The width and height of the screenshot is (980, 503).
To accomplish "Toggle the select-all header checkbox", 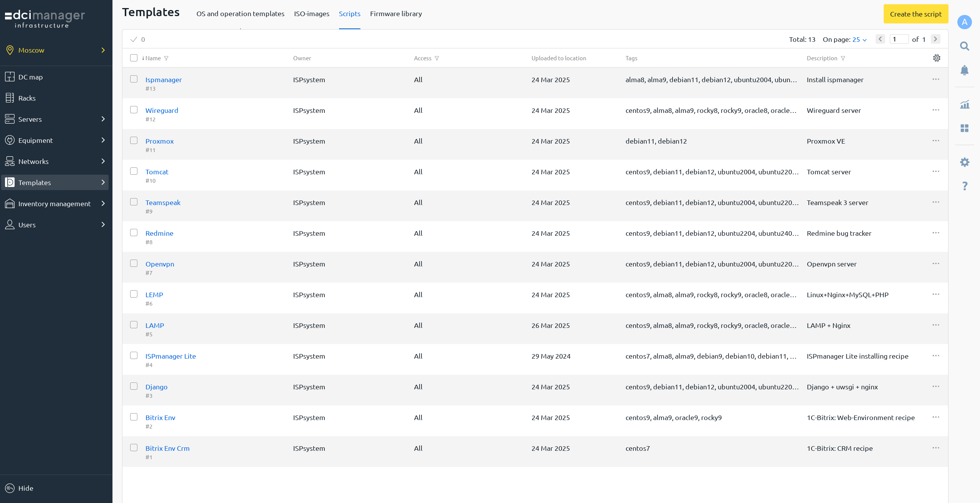I will (x=134, y=58).
